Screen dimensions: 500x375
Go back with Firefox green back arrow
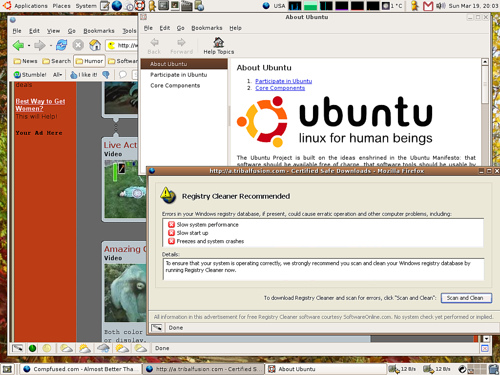click(18, 45)
